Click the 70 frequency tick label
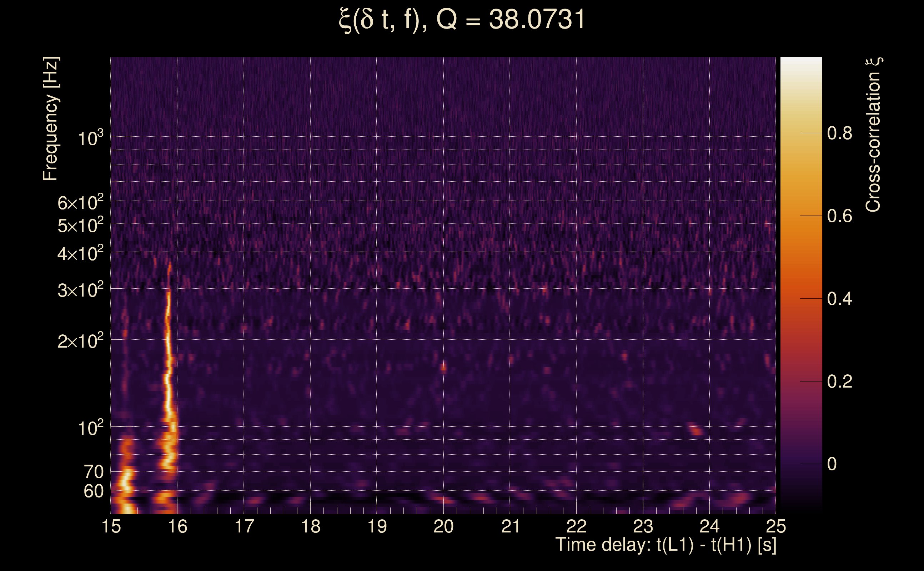924x571 pixels. [93, 472]
